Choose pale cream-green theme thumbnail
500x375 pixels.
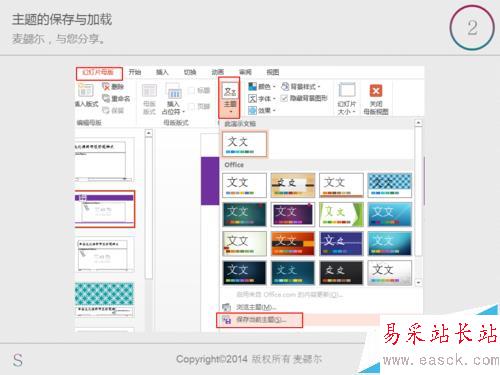(x=244, y=244)
